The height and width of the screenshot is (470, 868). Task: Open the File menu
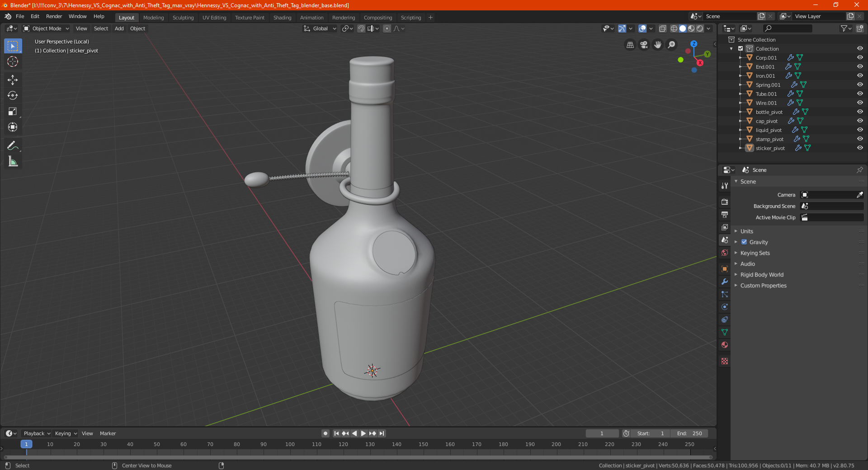click(x=20, y=16)
